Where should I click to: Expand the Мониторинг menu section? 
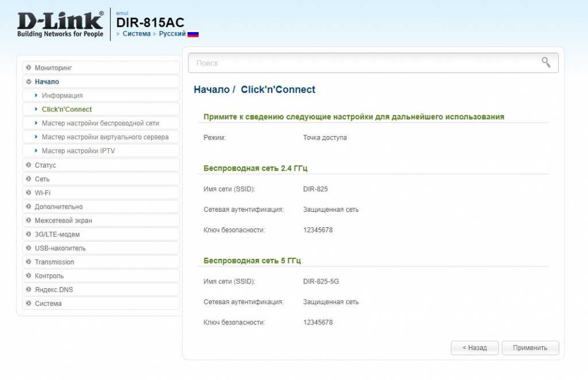click(53, 68)
